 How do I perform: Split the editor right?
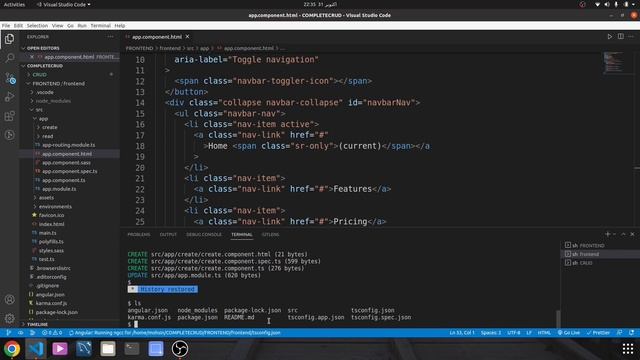coord(620,36)
